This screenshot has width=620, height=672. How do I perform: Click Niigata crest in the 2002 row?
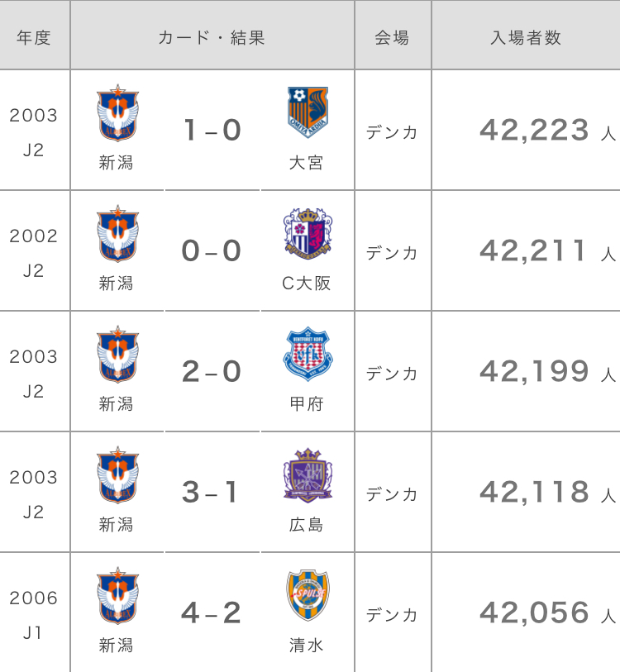click(118, 234)
